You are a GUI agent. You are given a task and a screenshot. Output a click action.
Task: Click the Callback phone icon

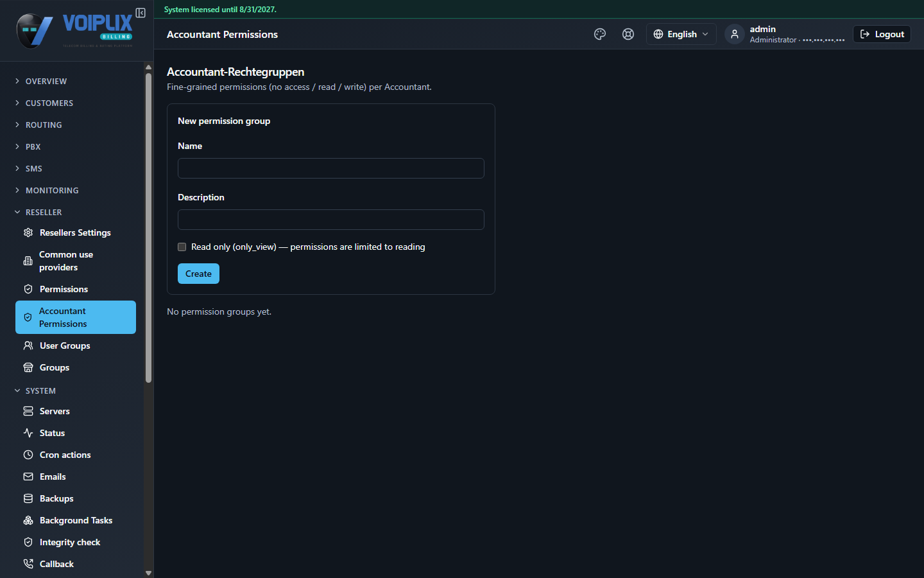click(28, 564)
